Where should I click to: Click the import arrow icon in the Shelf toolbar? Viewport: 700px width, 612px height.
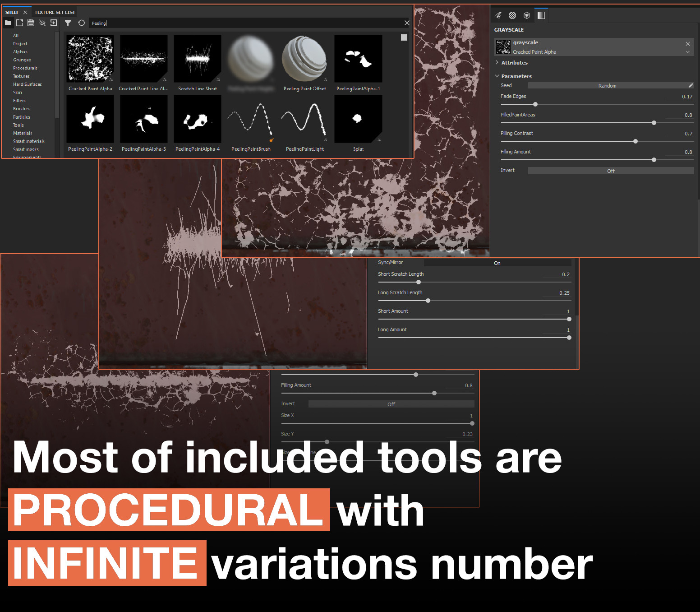tap(54, 23)
